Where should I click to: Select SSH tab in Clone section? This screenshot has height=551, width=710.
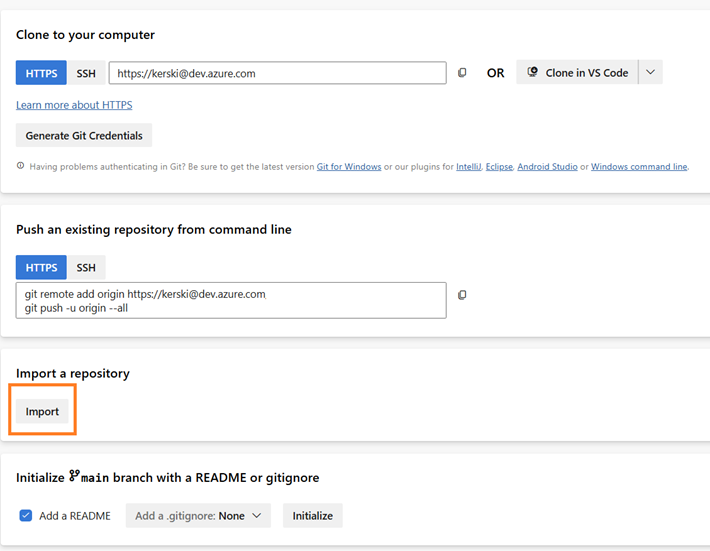click(x=86, y=73)
